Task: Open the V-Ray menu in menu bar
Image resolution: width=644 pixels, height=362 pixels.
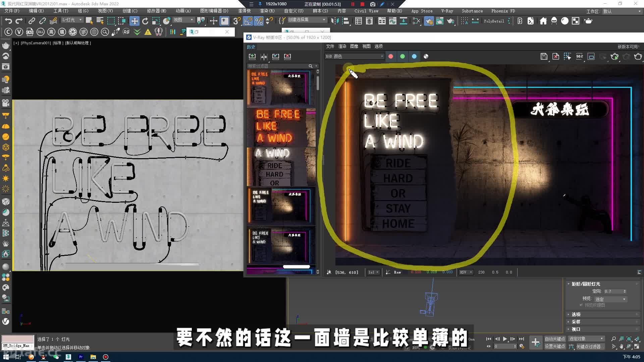Action: (447, 11)
